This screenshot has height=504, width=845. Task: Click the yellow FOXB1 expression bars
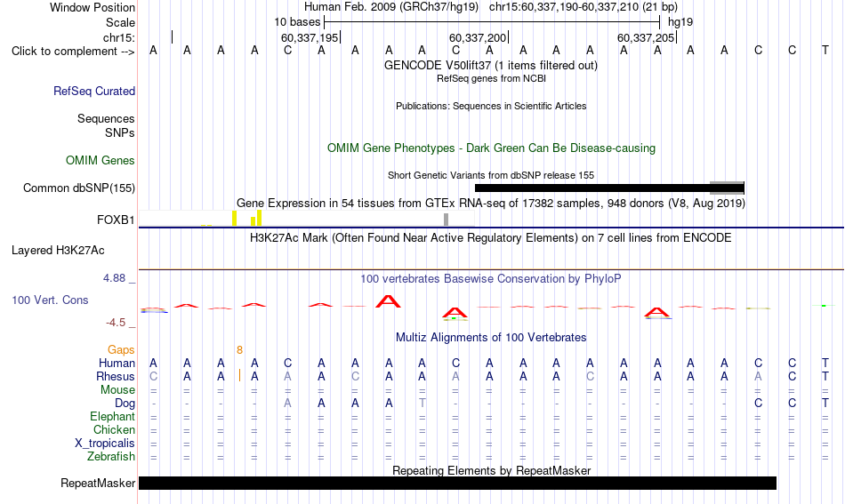click(246, 218)
